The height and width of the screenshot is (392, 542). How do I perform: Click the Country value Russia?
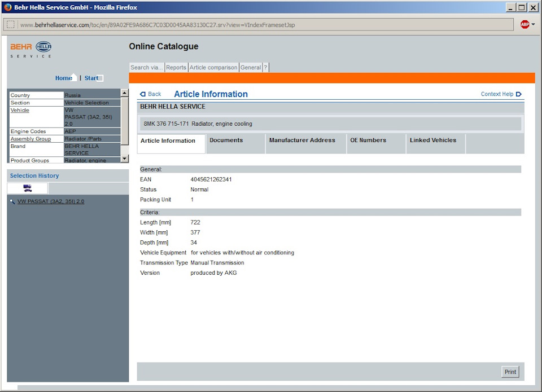pyautogui.click(x=73, y=95)
